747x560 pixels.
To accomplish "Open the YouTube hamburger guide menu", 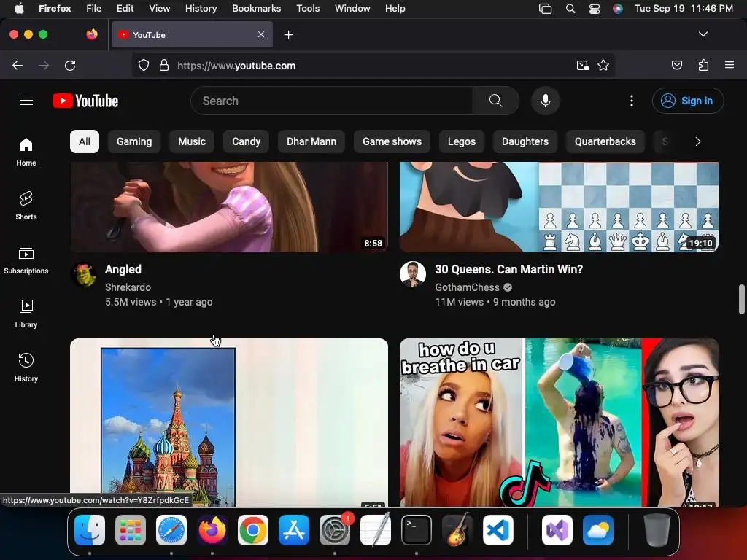I will [26, 101].
